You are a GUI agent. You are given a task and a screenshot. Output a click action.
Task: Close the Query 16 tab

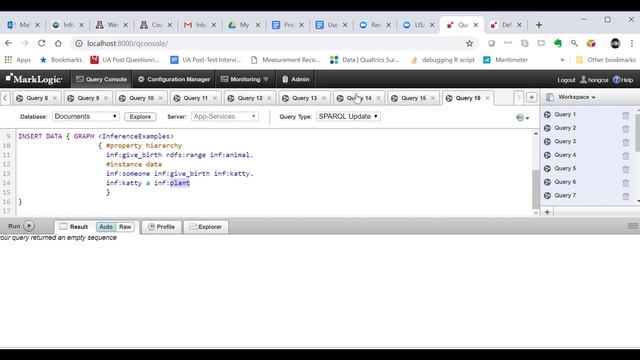[487, 98]
